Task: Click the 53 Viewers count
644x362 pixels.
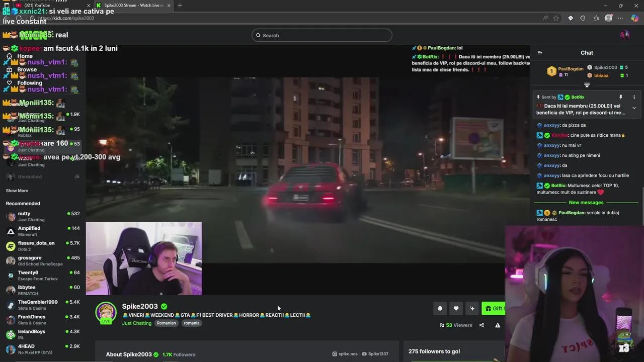Action: 456,325
